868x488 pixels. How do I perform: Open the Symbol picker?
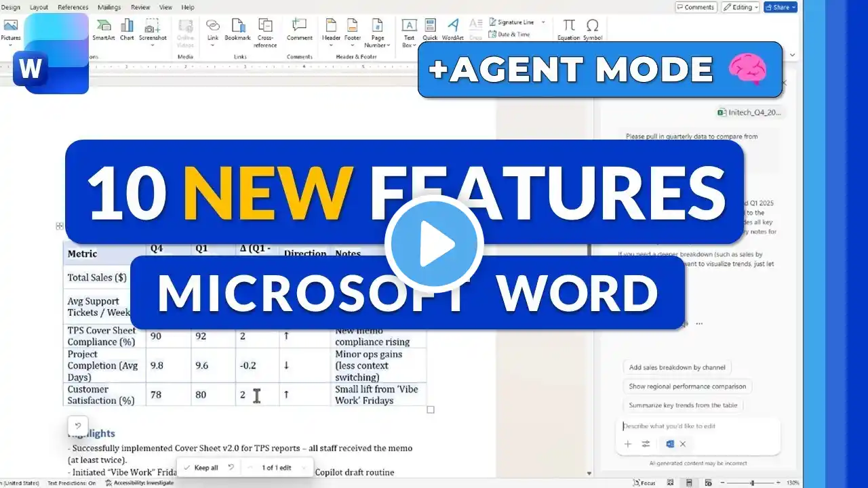click(x=593, y=29)
